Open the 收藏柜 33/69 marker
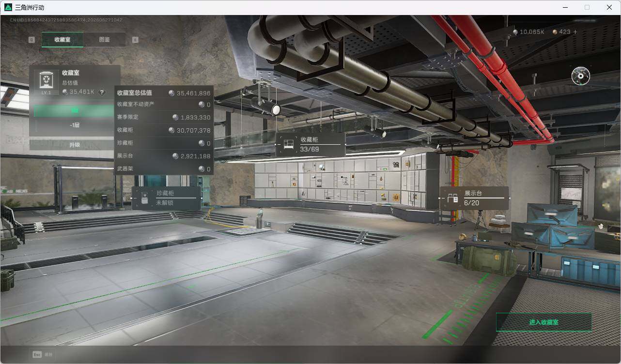Screen dimensions: 621x364 pos(310,144)
